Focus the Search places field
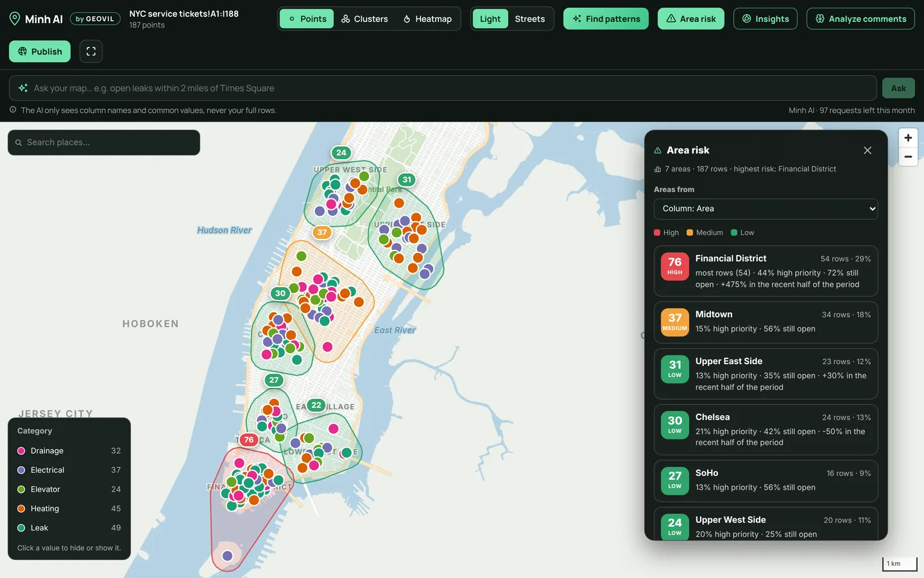The width and height of the screenshot is (924, 578). click(104, 143)
